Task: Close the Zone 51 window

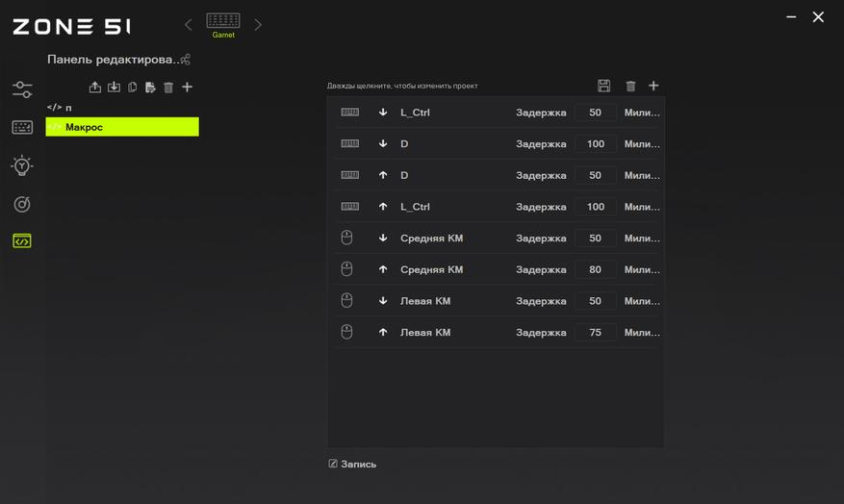Action: point(818,17)
